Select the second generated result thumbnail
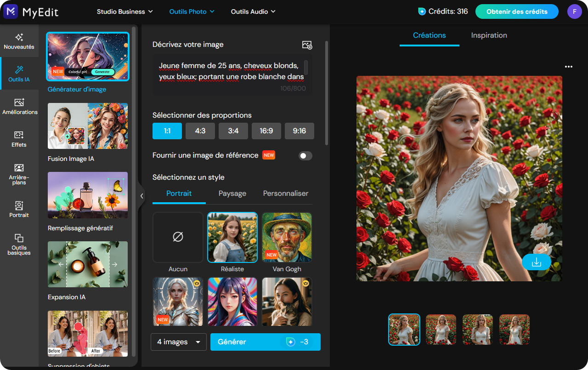Viewport: 588px width, 370px height. tap(441, 330)
